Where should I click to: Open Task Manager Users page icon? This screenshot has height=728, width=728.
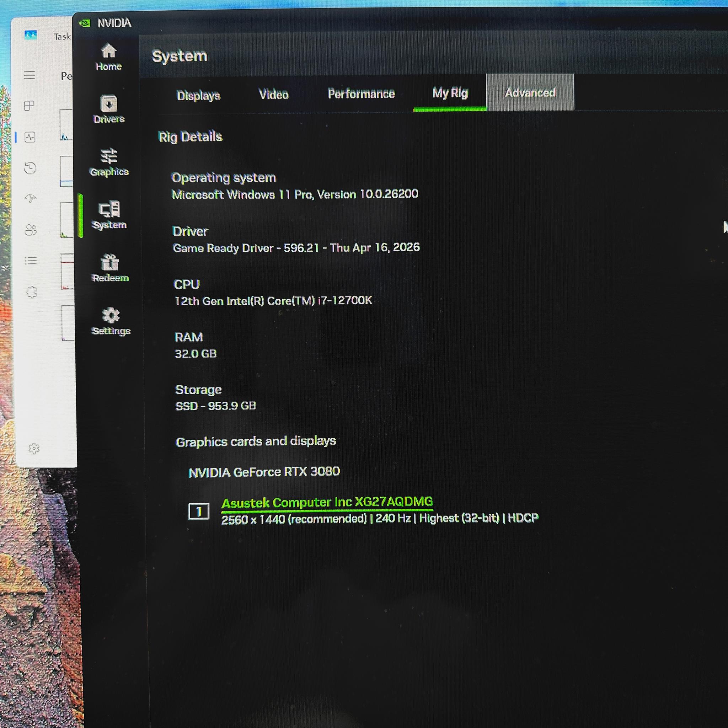pyautogui.click(x=31, y=230)
